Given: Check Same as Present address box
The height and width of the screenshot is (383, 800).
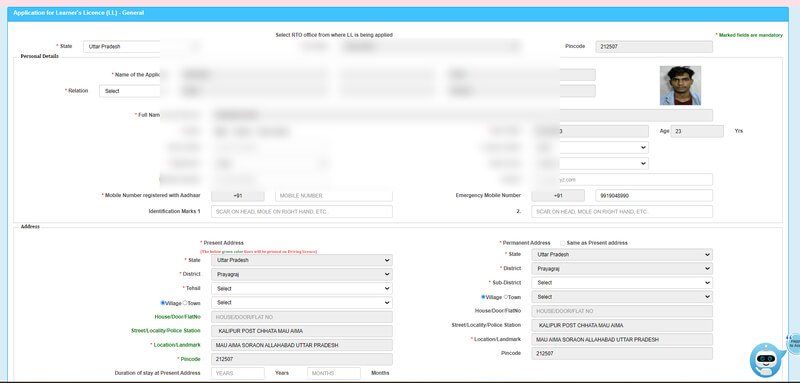Looking at the screenshot, I should [x=562, y=243].
